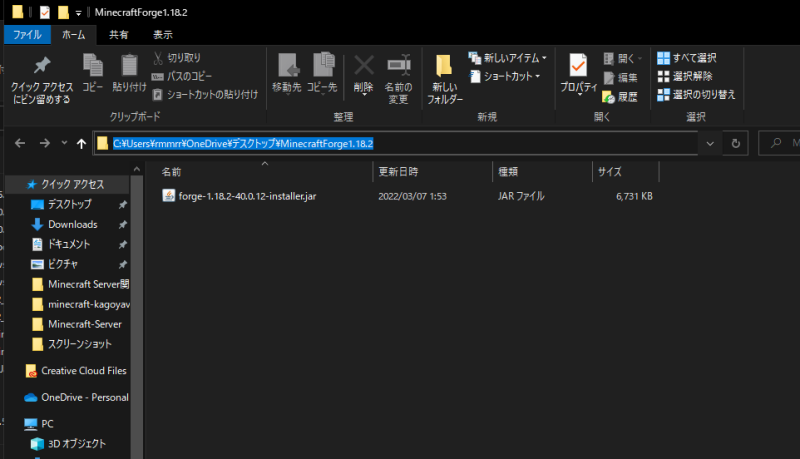800x459 pixels.
Task: Expand address bar history dropdown
Action: pos(710,143)
